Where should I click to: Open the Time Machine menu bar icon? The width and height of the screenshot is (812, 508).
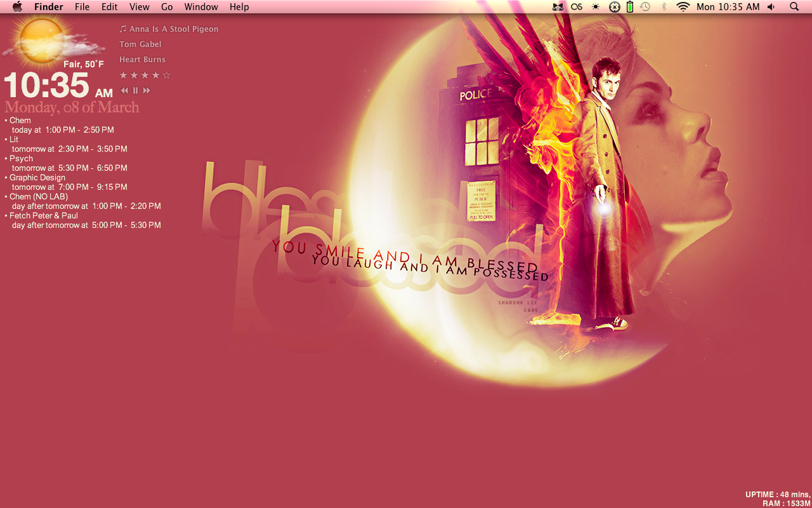point(645,7)
